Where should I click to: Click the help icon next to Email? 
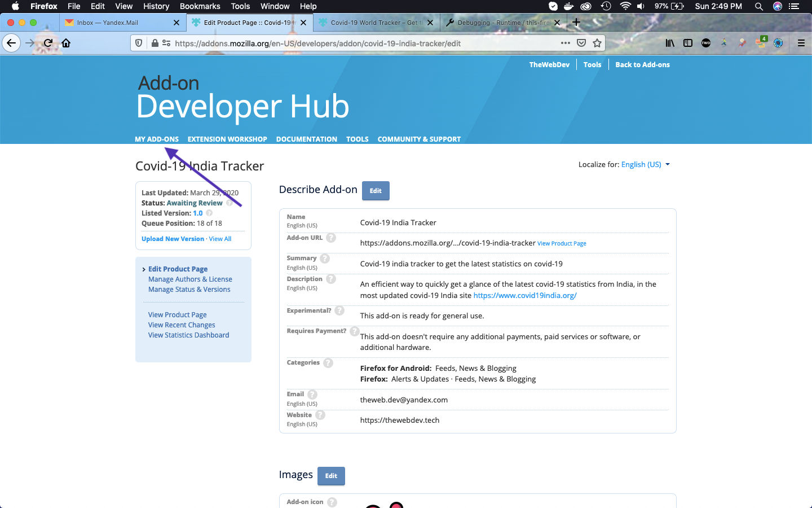312,395
